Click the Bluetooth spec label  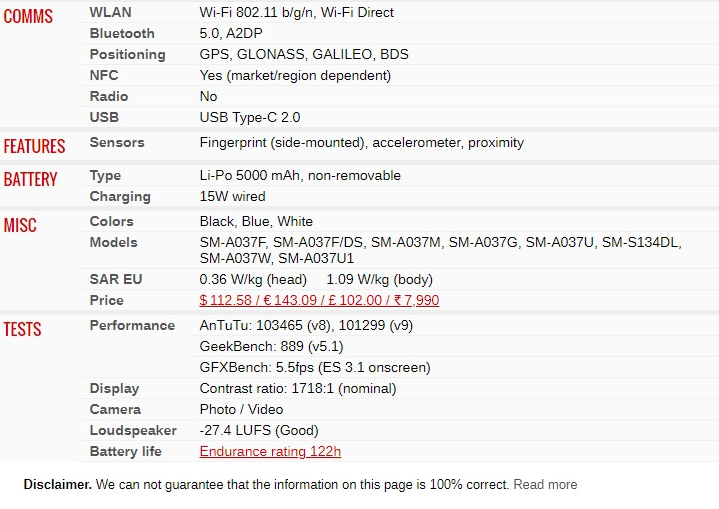pyautogui.click(x=122, y=33)
